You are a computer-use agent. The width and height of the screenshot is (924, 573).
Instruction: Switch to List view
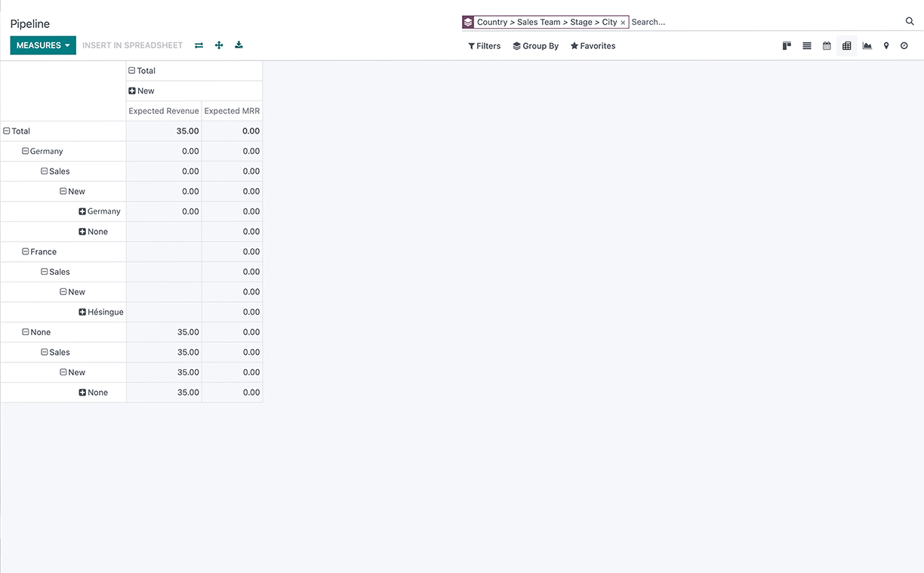(807, 46)
